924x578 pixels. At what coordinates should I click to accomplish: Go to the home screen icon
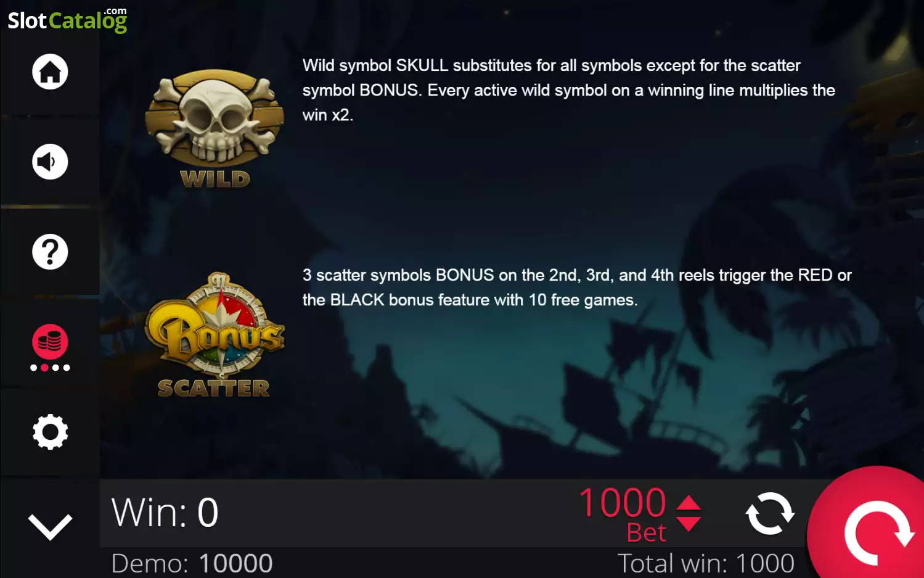(50, 72)
